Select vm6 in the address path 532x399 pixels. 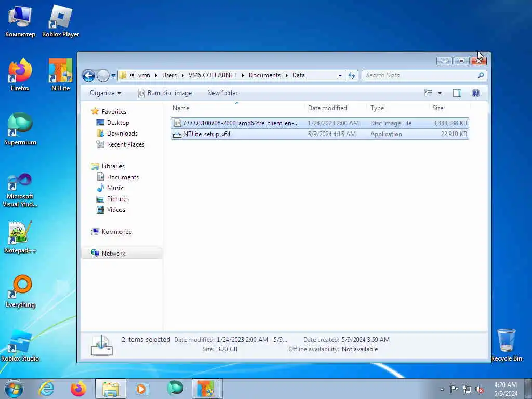[x=144, y=75]
